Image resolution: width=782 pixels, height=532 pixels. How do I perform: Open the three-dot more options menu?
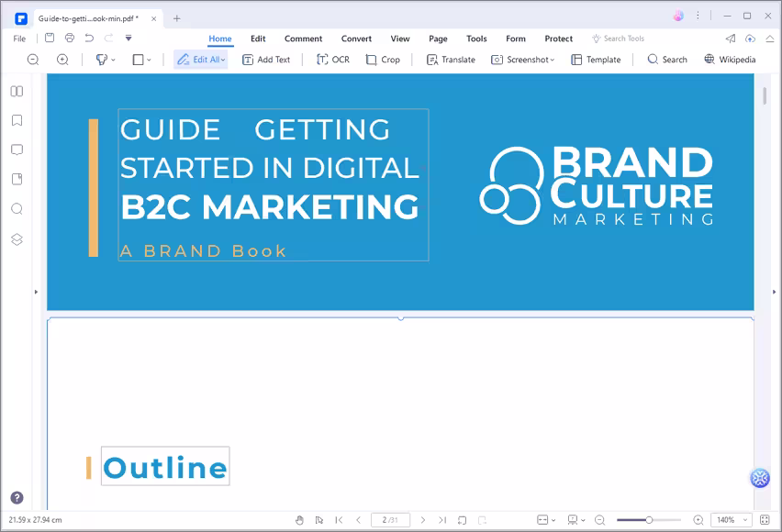click(x=698, y=16)
